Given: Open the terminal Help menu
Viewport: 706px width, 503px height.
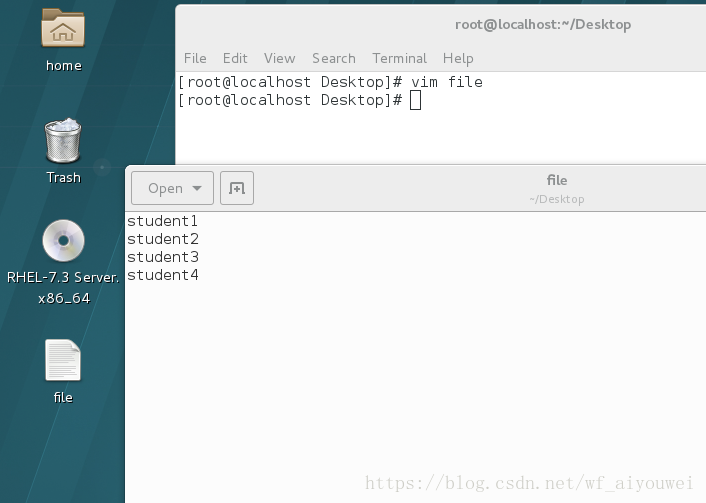Looking at the screenshot, I should coord(458,59).
